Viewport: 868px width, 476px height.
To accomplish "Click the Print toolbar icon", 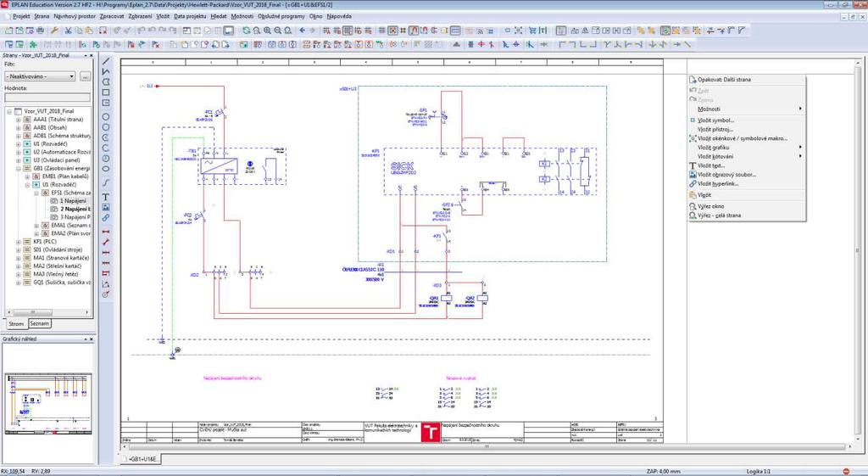I will (x=41, y=31).
